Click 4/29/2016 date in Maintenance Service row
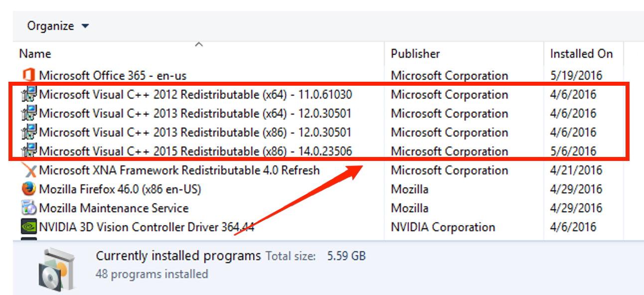Viewport: 644px width, 295px height. tap(576, 208)
